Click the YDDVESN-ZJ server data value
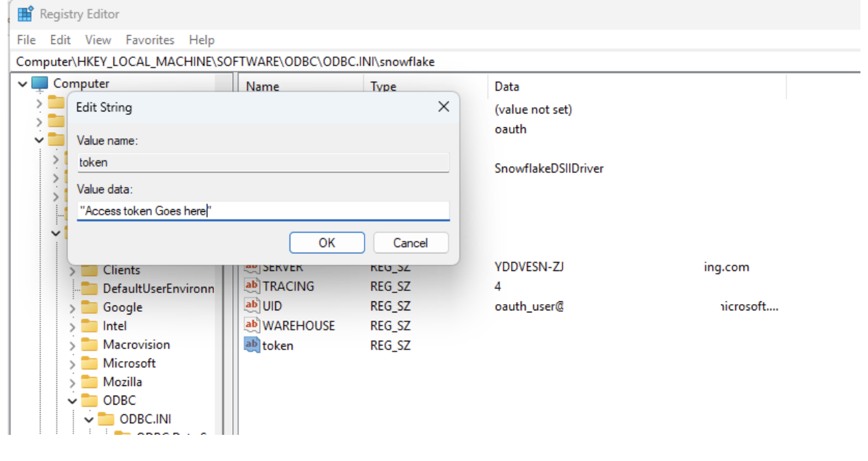 click(x=529, y=267)
